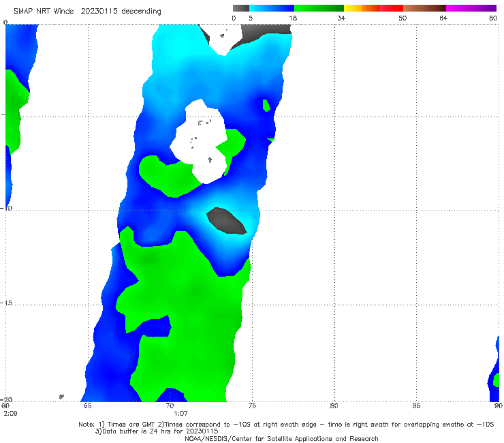504x443 pixels.
Task: Click the colorbar label '18'
Action: point(293,18)
